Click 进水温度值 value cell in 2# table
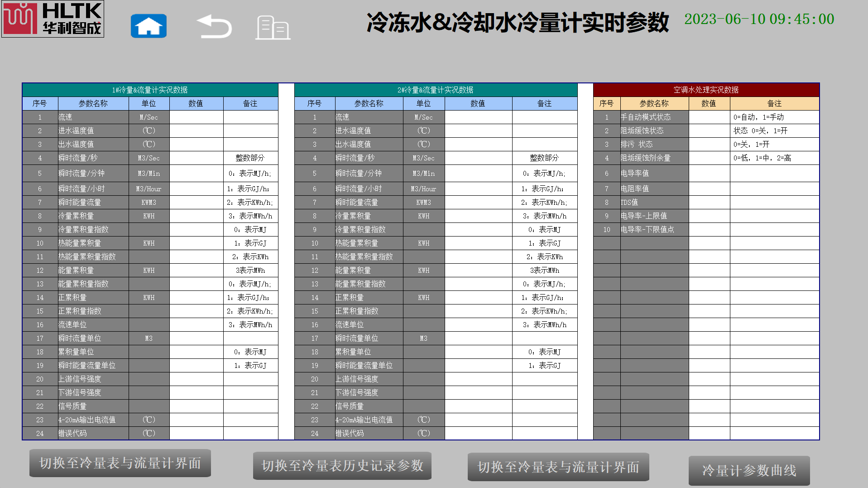Viewport: 868px width, 488px height. click(478, 130)
